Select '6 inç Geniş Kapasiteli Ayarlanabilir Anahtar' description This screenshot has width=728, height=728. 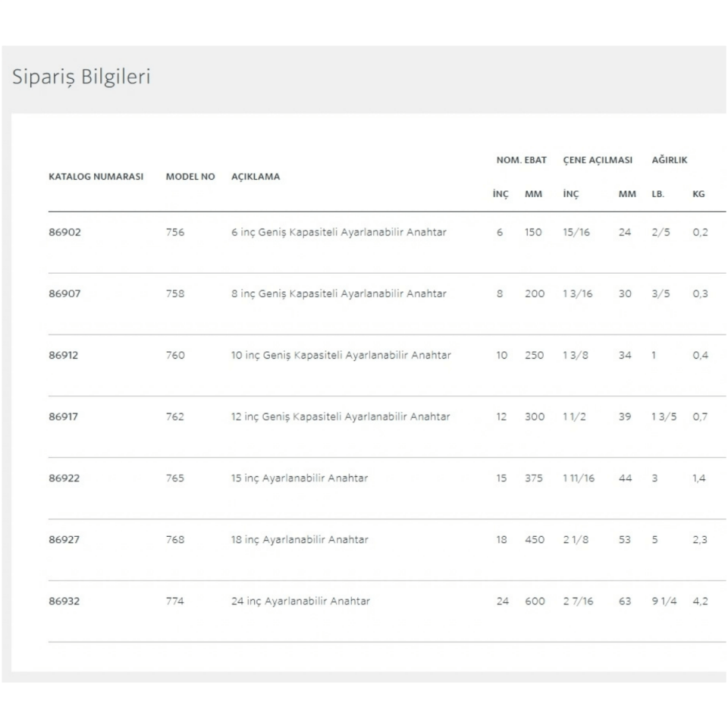(x=339, y=232)
